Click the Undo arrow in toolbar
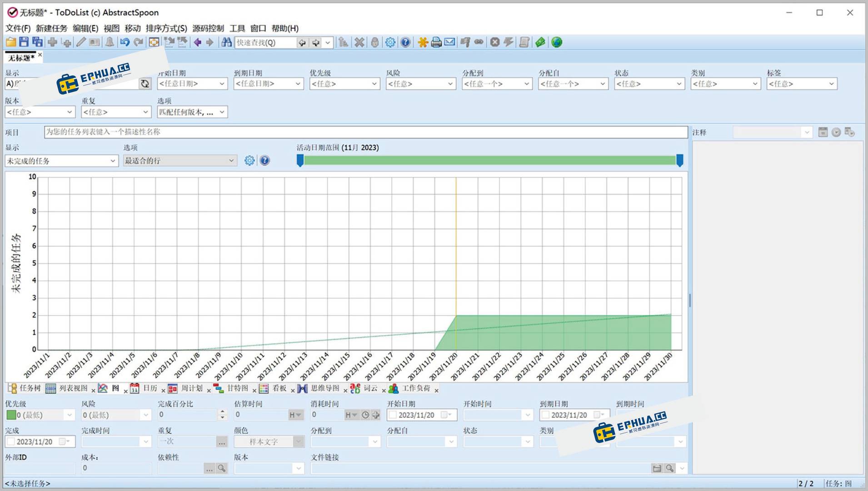Viewport: 868px width, 491px height. pos(125,42)
